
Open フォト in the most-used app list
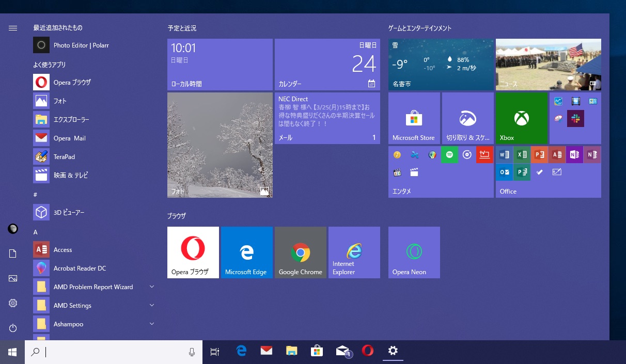point(94,101)
